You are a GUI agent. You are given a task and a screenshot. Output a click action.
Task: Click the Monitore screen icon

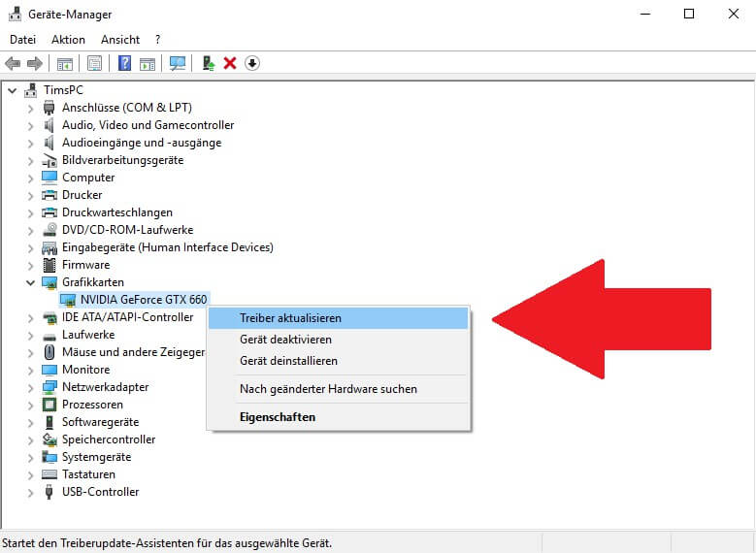49,370
